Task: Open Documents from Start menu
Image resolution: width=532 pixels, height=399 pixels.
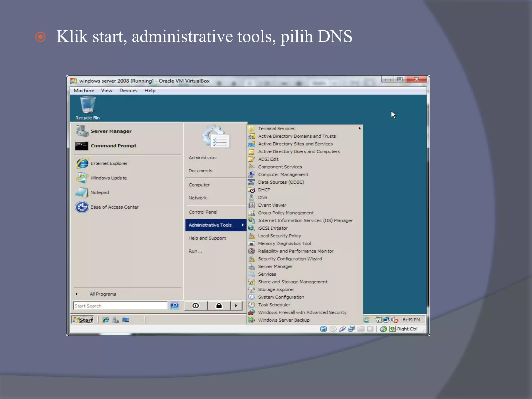Action: pos(201,171)
